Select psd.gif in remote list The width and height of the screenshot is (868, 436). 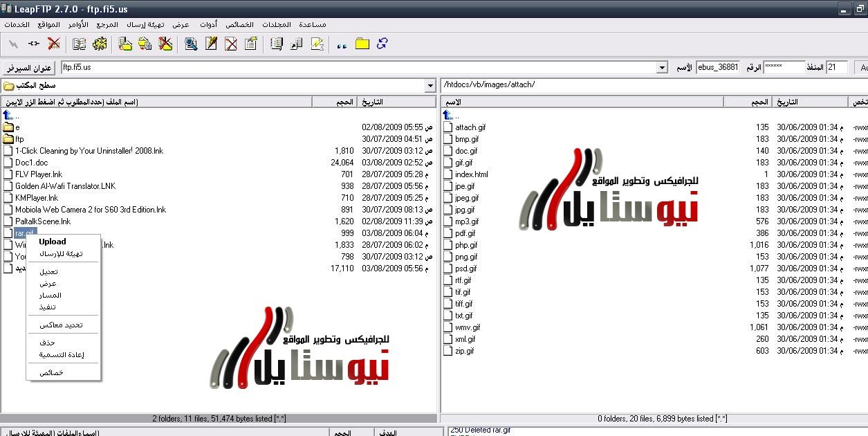click(x=466, y=269)
